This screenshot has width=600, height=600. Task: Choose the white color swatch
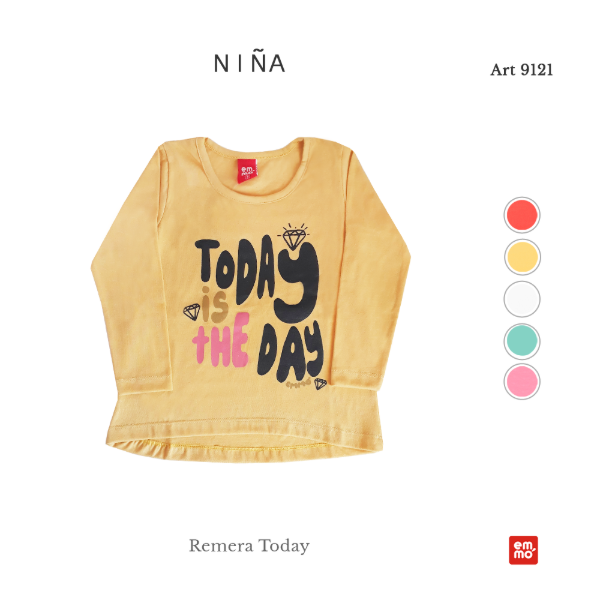pyautogui.click(x=522, y=299)
